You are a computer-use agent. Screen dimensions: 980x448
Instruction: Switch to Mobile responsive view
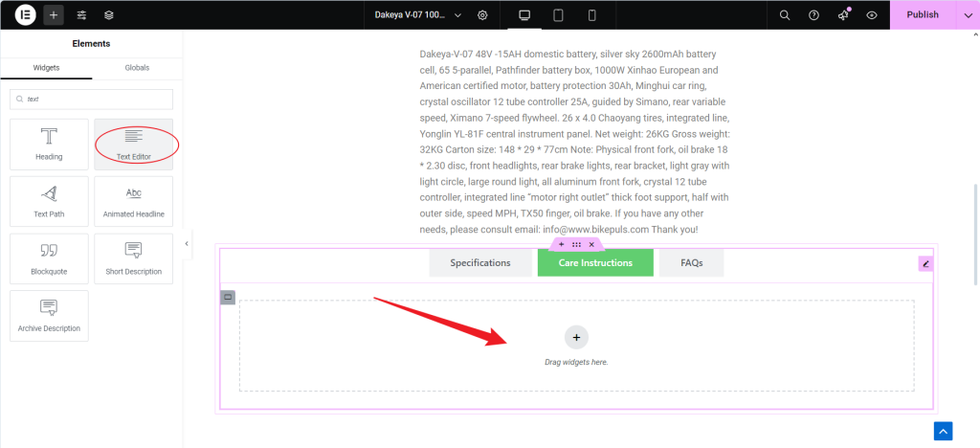point(591,15)
